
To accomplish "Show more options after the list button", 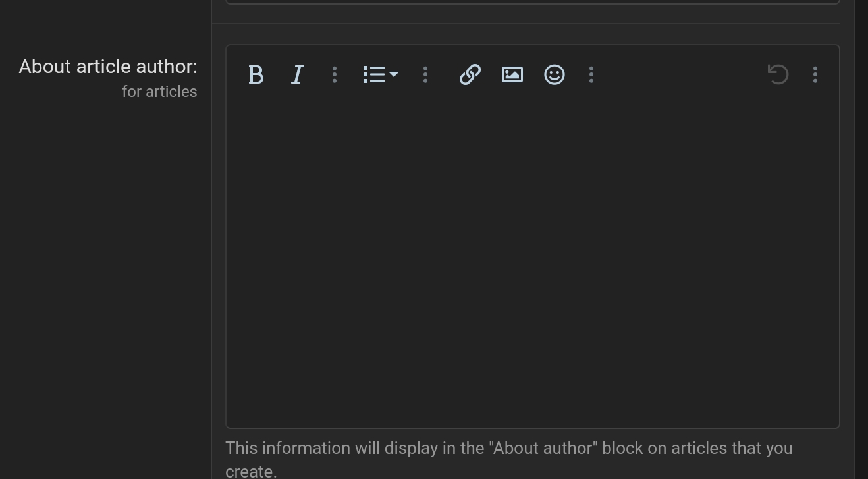I will (x=425, y=74).
